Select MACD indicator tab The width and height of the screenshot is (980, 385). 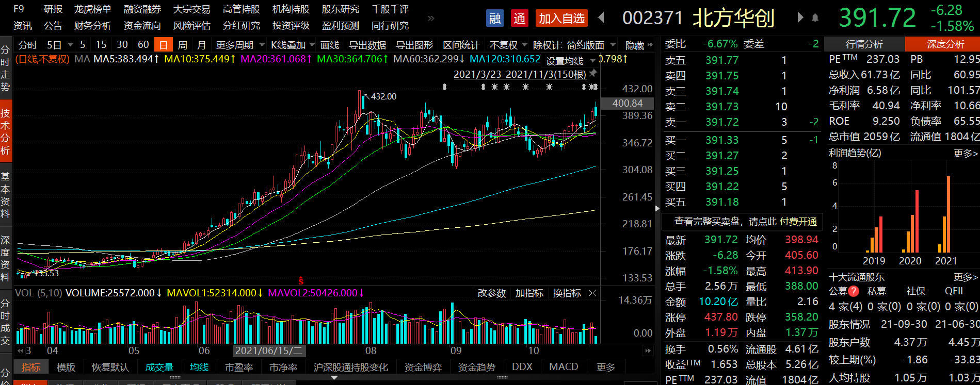coord(564,367)
